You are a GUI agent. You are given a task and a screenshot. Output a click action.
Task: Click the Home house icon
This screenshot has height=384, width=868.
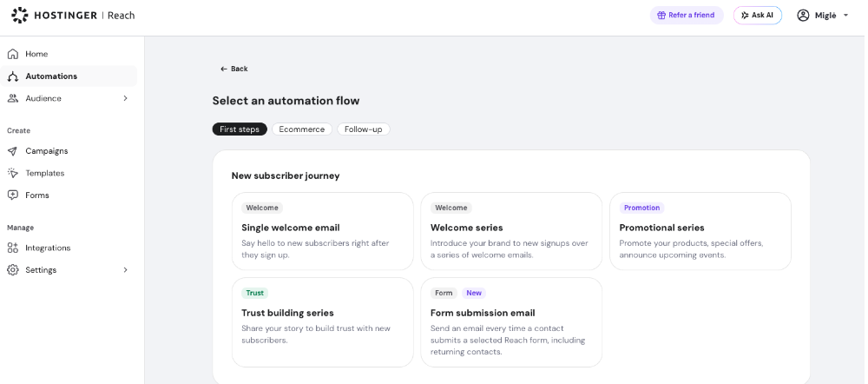pos(13,54)
